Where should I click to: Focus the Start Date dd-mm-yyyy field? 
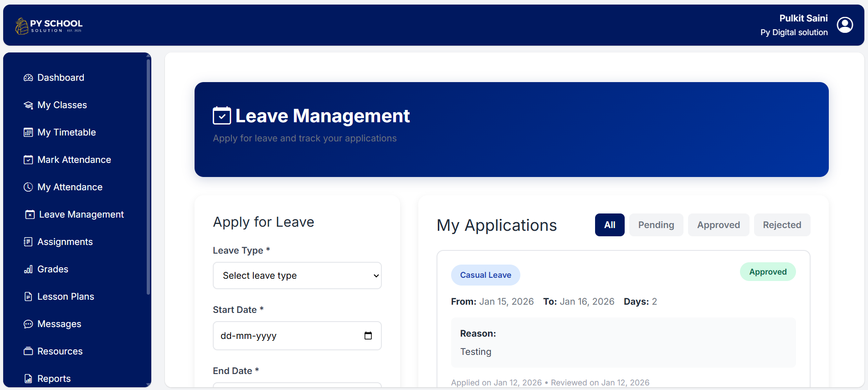297,336
